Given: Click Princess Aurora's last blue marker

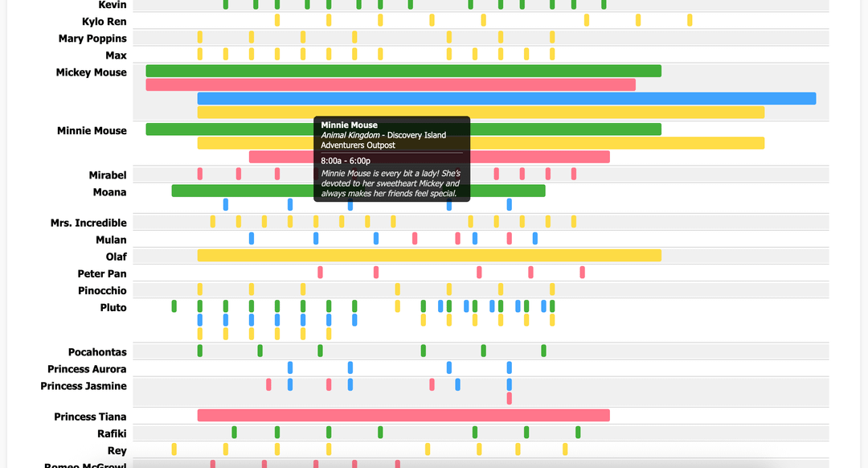Looking at the screenshot, I should point(510,367).
